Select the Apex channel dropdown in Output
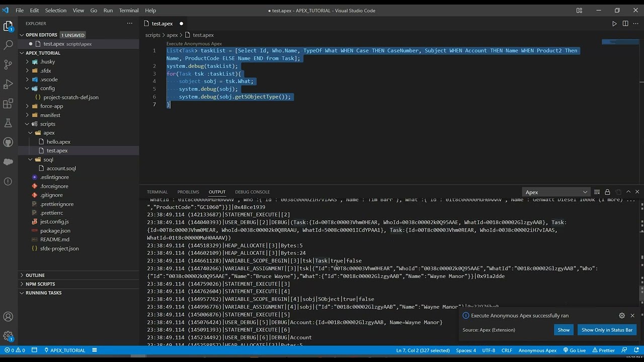This screenshot has height=362, width=644. click(x=556, y=192)
